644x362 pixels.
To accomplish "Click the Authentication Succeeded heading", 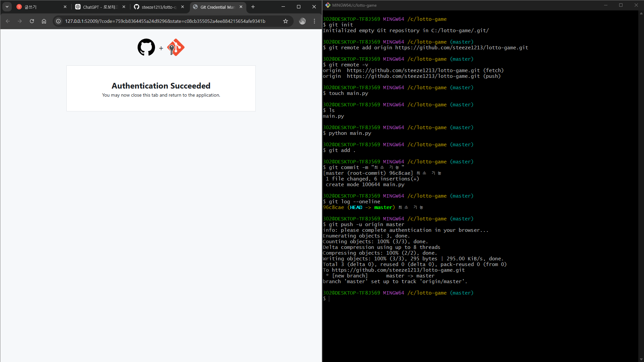I will click(x=161, y=86).
